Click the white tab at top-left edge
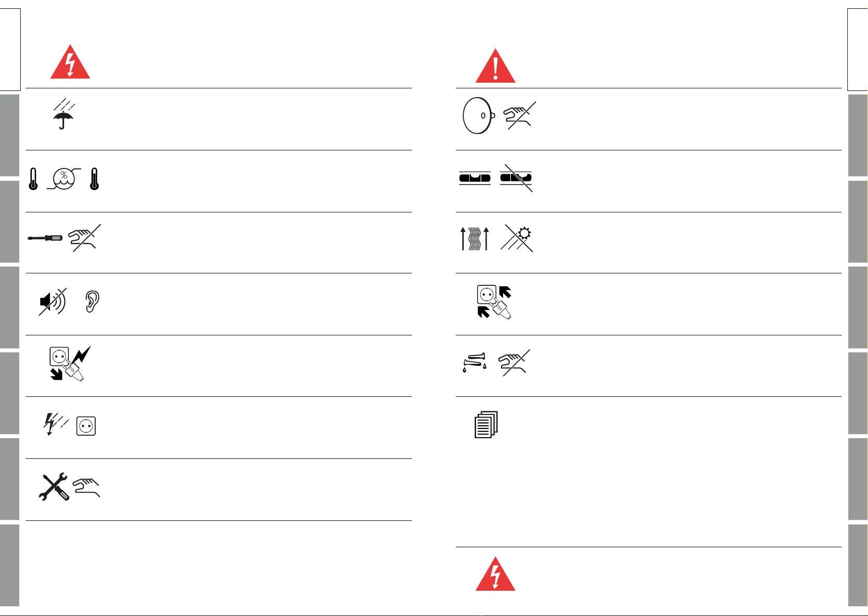The width and height of the screenshot is (868, 616). [10, 50]
